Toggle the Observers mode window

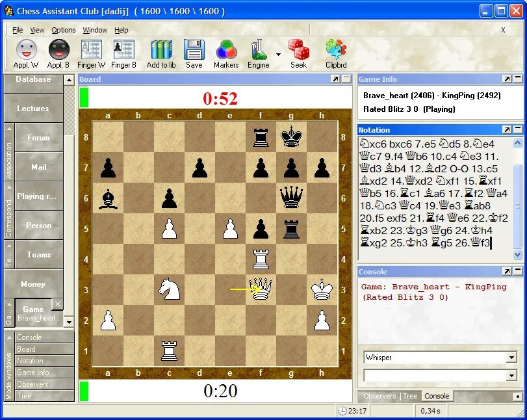coord(44,384)
